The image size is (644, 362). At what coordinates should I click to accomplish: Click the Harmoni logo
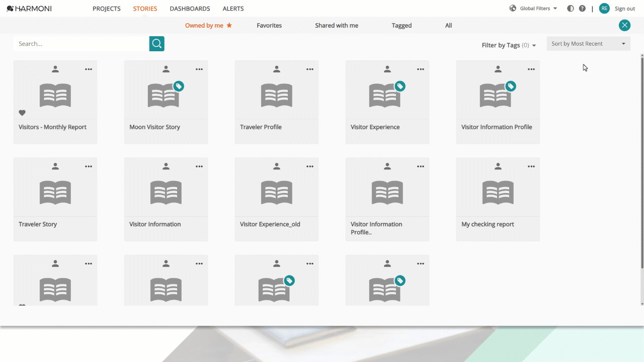coord(29,9)
